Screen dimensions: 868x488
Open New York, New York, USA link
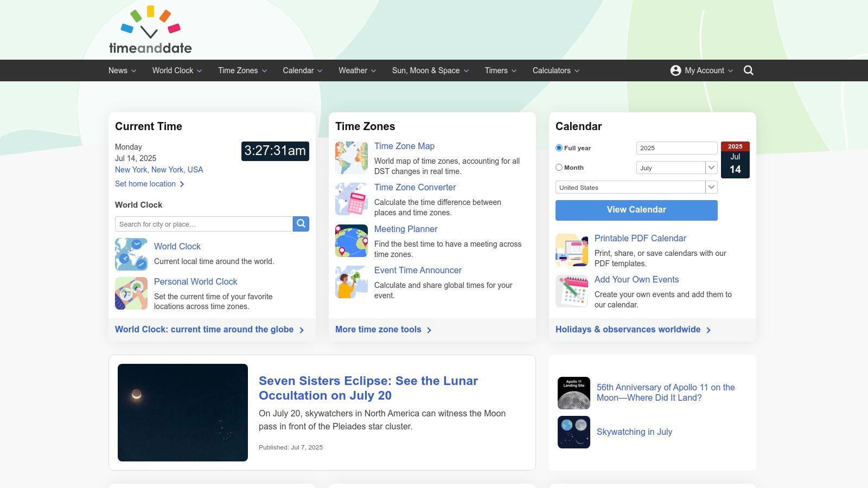click(159, 170)
